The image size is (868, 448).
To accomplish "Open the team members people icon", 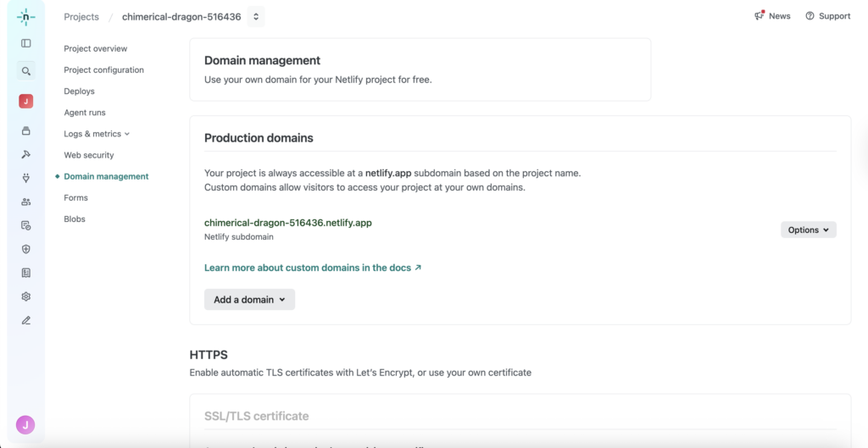I will pyautogui.click(x=26, y=202).
